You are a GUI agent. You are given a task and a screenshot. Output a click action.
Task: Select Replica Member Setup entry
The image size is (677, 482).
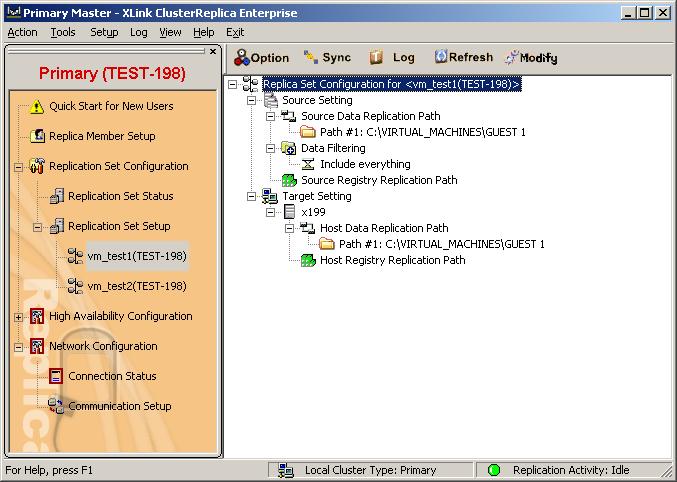pyautogui.click(x=102, y=136)
